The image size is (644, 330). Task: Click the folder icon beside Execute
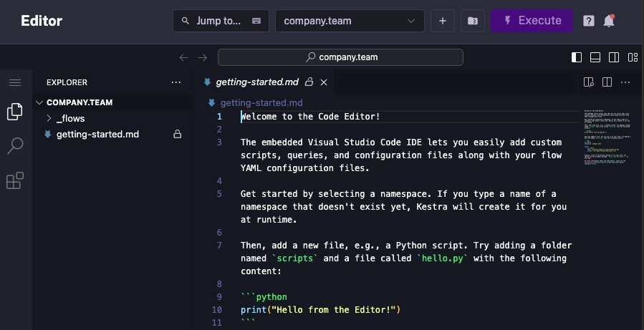(473, 21)
